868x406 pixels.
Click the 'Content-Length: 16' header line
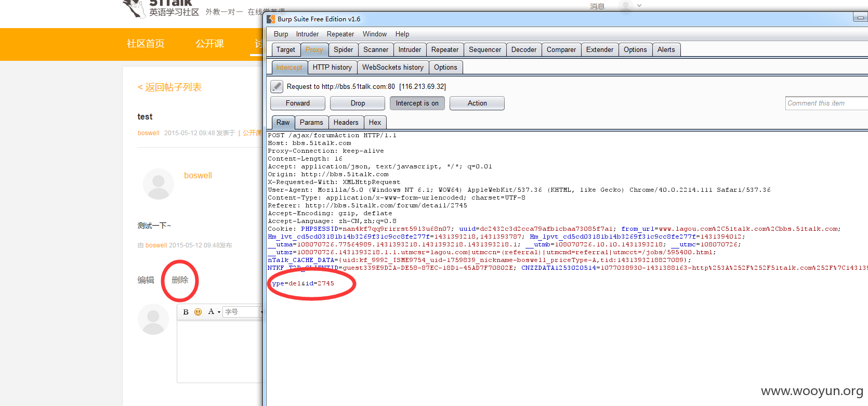coord(305,159)
